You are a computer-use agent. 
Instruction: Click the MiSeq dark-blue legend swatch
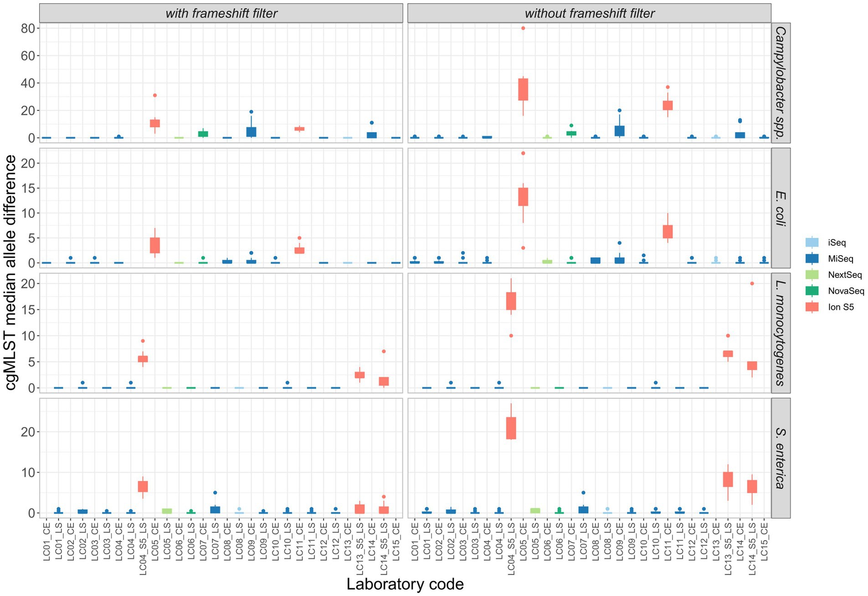[x=812, y=258]
